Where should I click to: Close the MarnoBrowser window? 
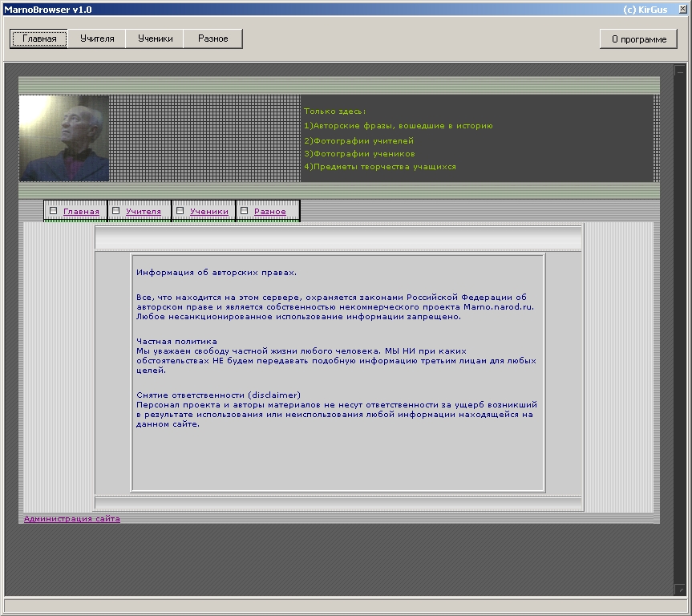point(682,9)
